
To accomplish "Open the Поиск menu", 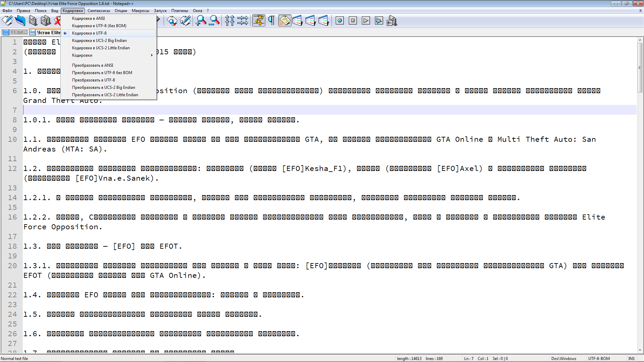I will click(x=41, y=11).
